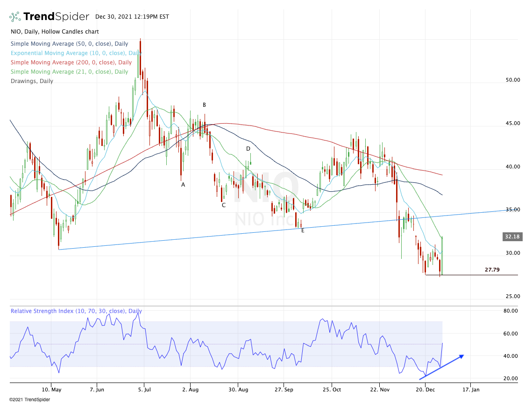
Task: Click the 30.00 price axis label
Action: 513,253
